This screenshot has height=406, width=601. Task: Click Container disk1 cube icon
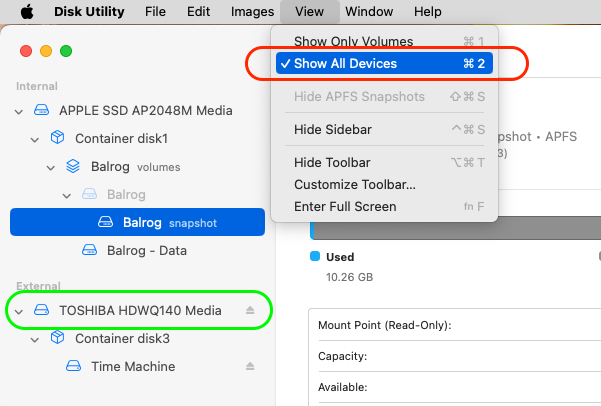coord(57,137)
